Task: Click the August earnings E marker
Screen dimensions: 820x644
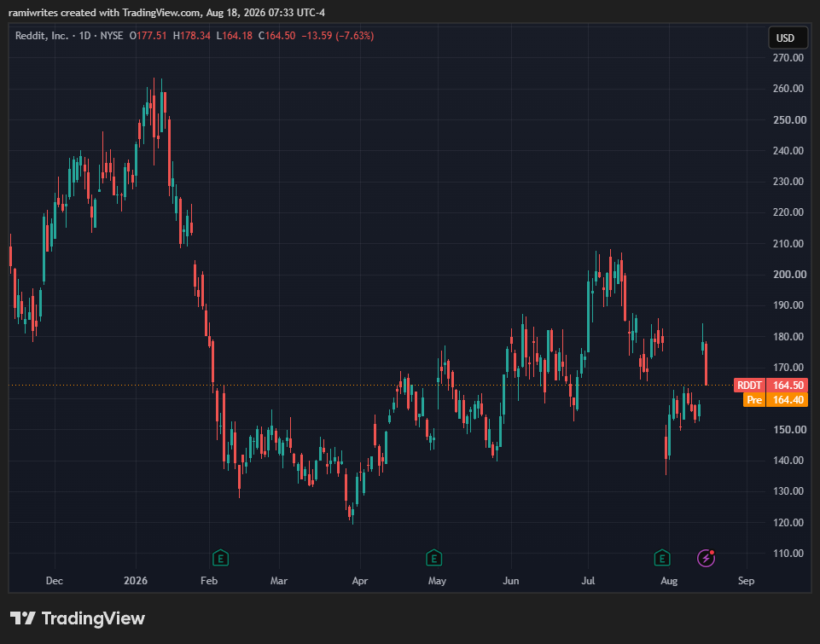Action: (662, 558)
